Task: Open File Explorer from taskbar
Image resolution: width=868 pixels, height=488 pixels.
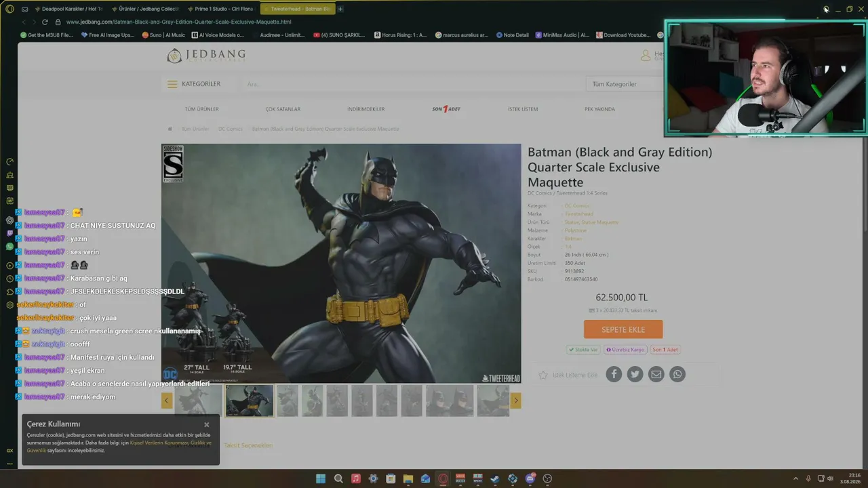Action: coord(408,479)
